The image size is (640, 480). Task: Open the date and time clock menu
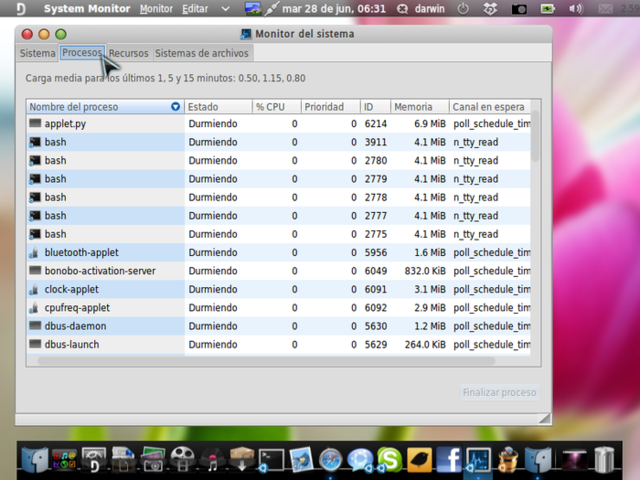334,9
